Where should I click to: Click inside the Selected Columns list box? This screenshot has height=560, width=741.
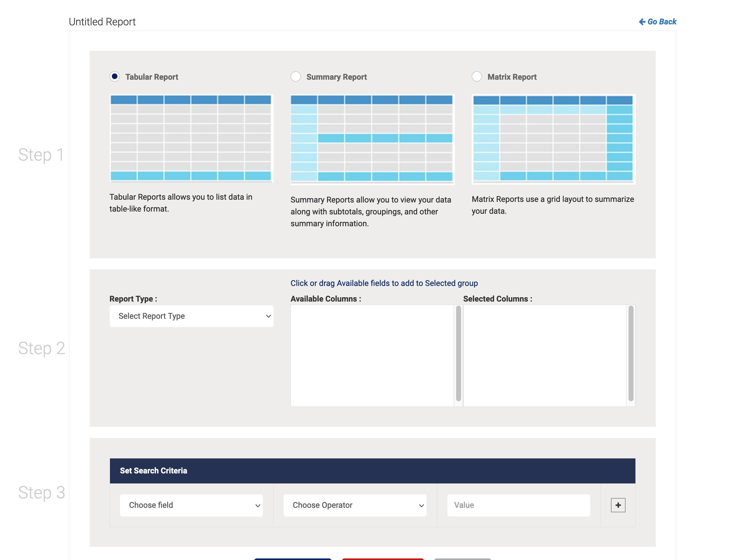pyautogui.click(x=545, y=355)
